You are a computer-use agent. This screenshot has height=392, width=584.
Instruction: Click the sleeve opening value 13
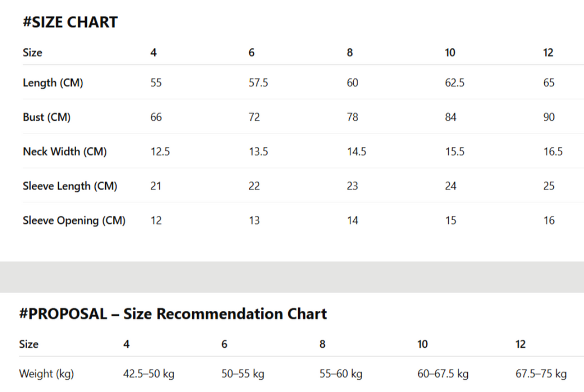coord(254,221)
